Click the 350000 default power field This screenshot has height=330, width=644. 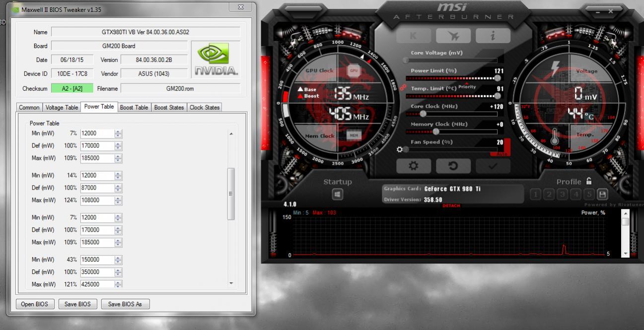97,272
